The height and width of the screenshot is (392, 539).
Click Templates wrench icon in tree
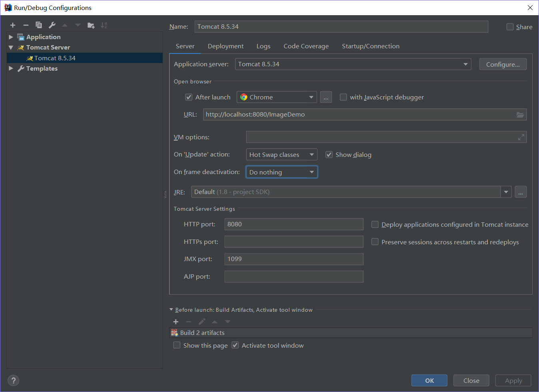tap(21, 69)
